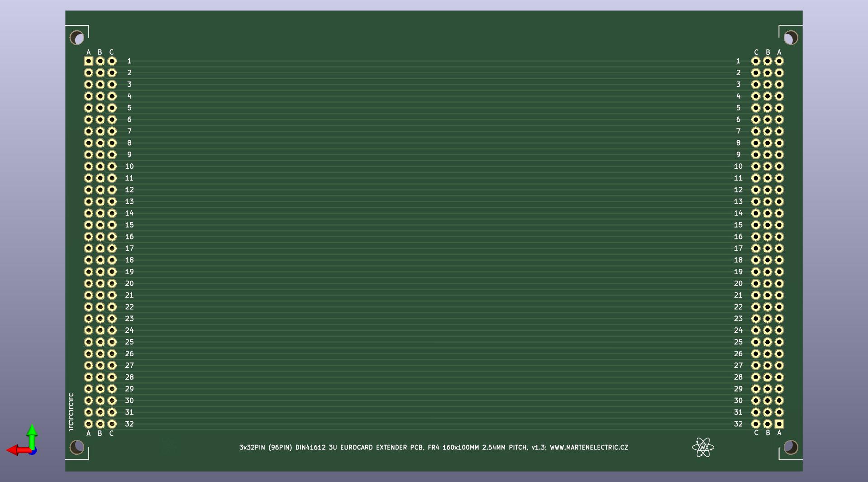Click the vertical mirrored text on the left edge
Screen dimensions: 868x482
click(x=71, y=412)
